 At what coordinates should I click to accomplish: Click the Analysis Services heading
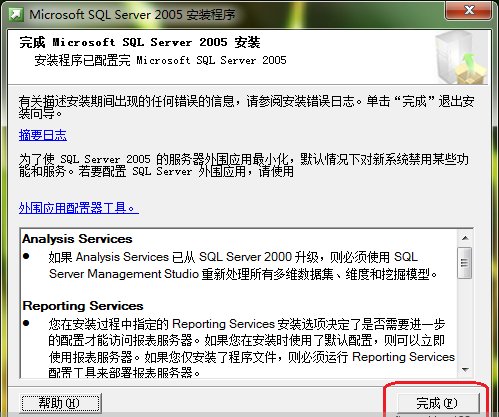point(77,239)
